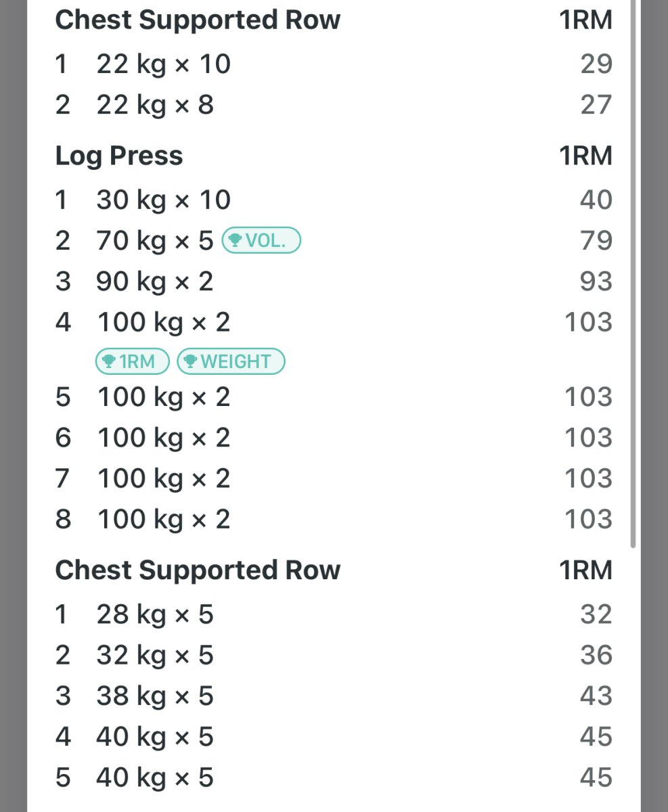Click the 1RM column header beside Log Press

(x=585, y=156)
